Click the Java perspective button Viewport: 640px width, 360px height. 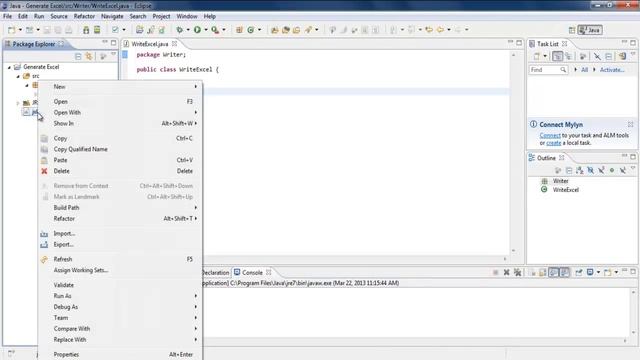pyautogui.click(x=590, y=30)
